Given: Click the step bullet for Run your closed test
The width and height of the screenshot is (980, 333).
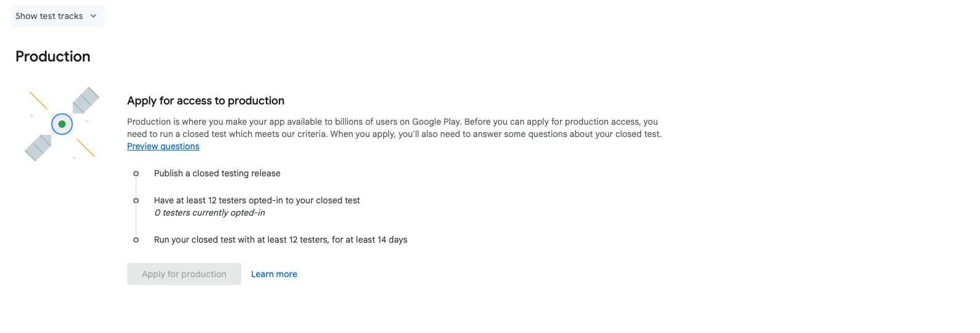Looking at the screenshot, I should point(136,240).
